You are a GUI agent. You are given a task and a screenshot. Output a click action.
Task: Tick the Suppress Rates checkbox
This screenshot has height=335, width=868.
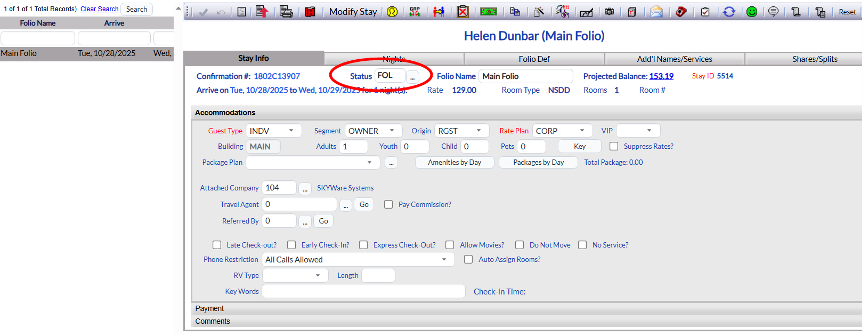click(614, 146)
